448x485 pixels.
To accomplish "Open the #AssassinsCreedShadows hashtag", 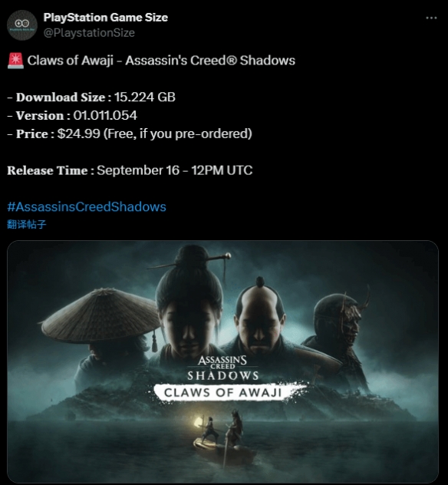I will 87,206.
